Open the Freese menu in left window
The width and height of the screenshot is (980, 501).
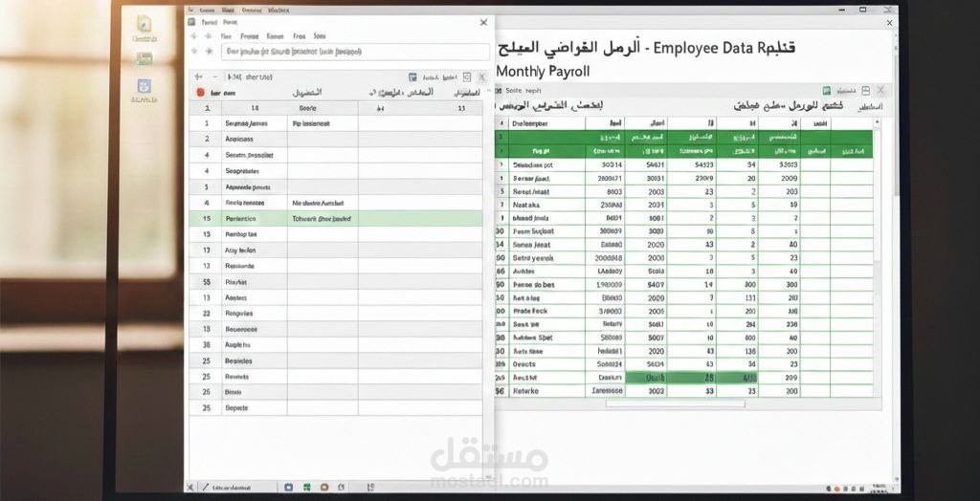(250, 36)
